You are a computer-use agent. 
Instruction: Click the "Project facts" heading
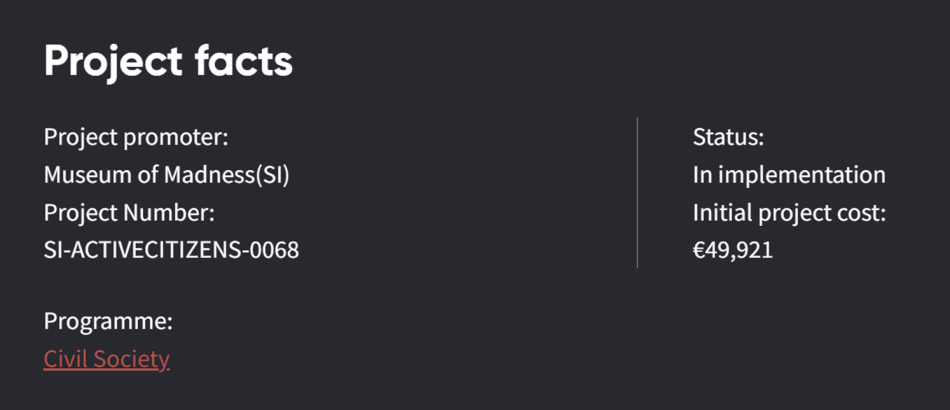click(x=168, y=61)
